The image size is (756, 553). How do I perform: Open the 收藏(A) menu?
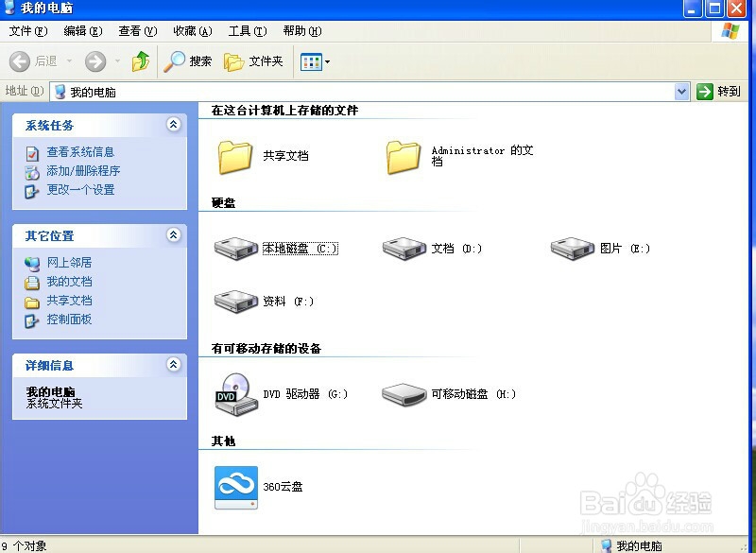[193, 31]
